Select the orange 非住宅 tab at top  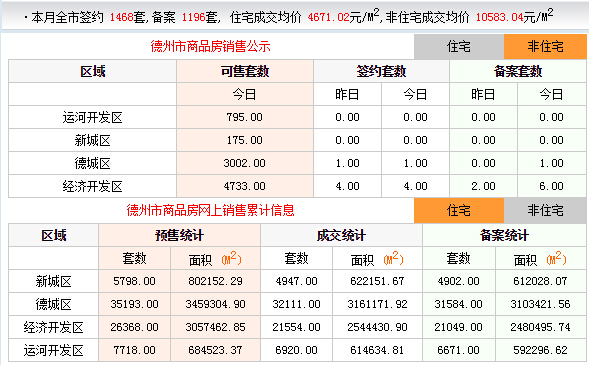click(545, 47)
